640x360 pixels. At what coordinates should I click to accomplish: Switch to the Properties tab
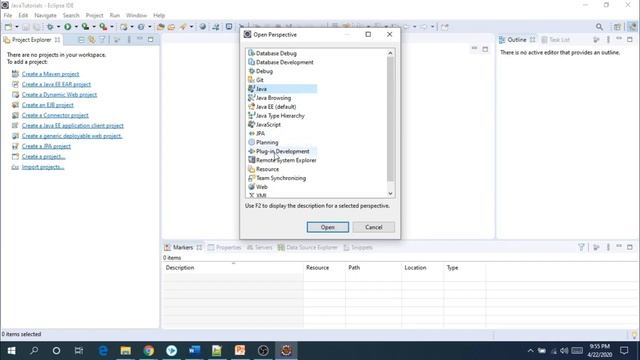point(224,247)
